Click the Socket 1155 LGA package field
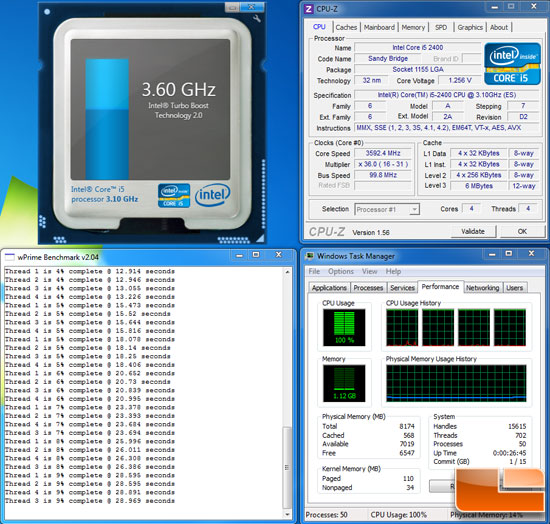 pos(417,69)
